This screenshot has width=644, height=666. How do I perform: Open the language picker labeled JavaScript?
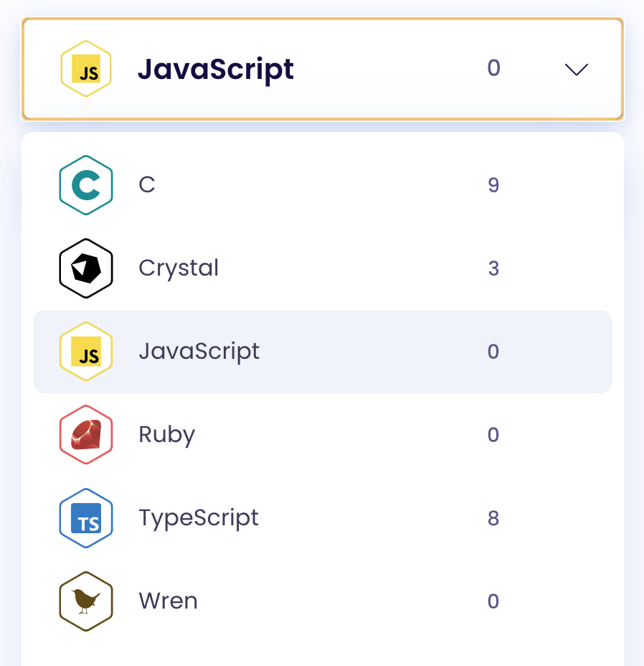pyautogui.click(x=322, y=68)
